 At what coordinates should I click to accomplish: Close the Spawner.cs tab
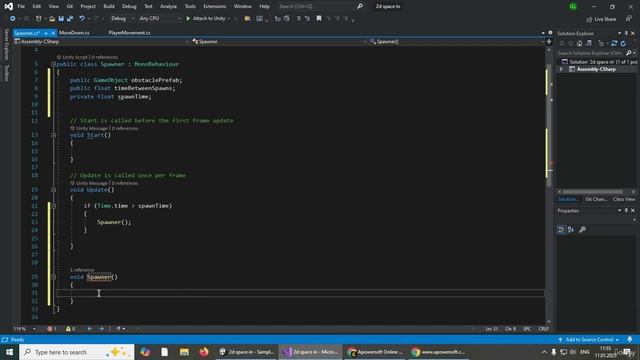53,33
